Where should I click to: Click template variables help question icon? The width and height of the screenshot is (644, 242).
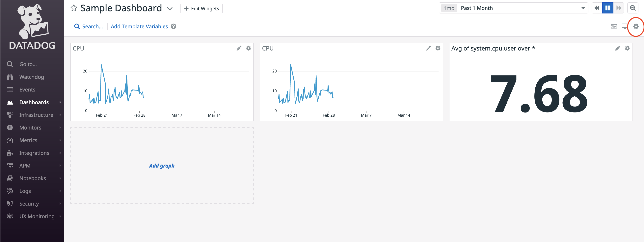174,27
